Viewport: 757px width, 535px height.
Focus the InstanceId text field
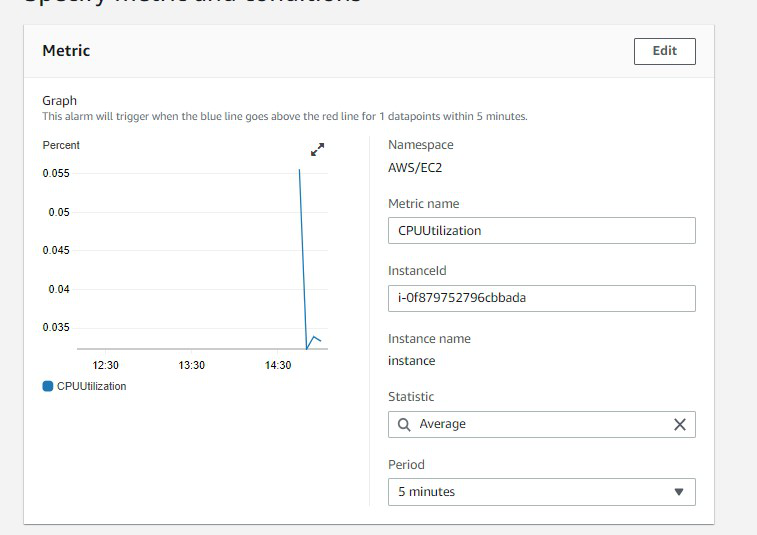(541, 298)
